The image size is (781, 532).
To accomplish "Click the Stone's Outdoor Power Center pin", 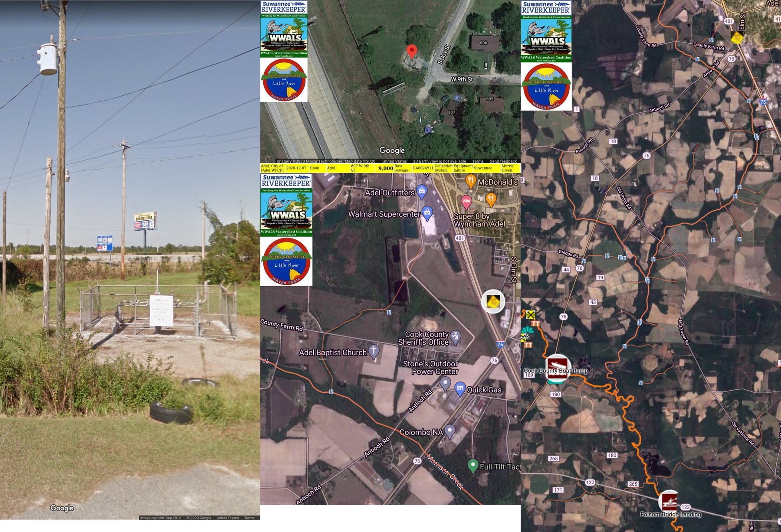I will tap(445, 384).
